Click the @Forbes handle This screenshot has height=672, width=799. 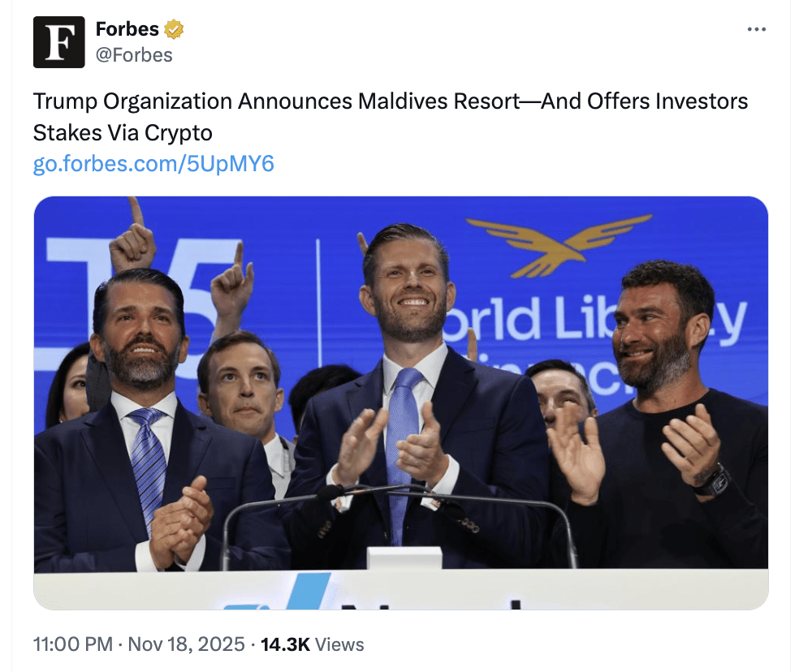click(134, 54)
